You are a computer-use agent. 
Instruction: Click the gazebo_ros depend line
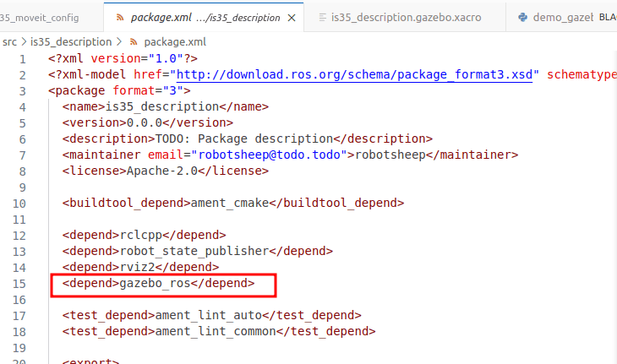coord(158,283)
